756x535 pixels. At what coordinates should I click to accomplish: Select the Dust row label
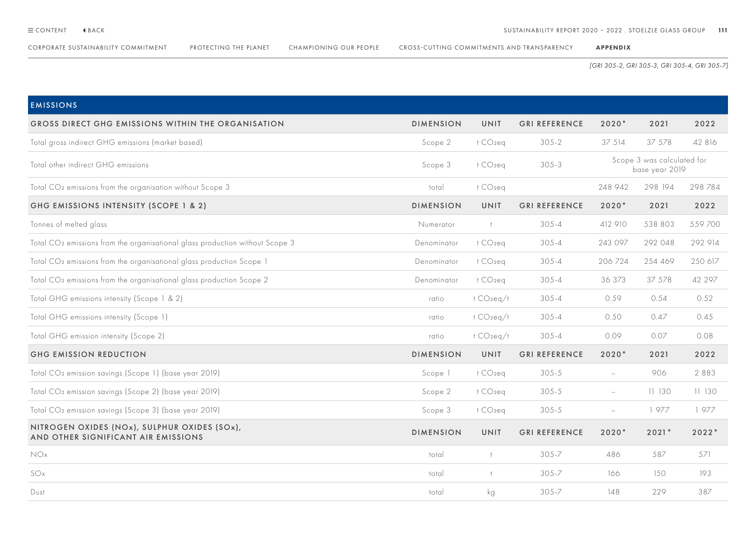click(37, 492)
